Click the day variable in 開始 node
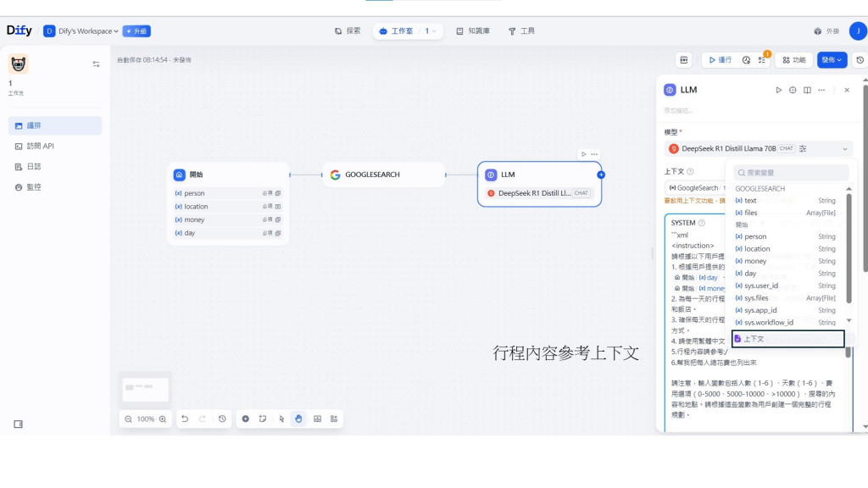Image resolution: width=868 pixels, height=488 pixels. coord(227,233)
